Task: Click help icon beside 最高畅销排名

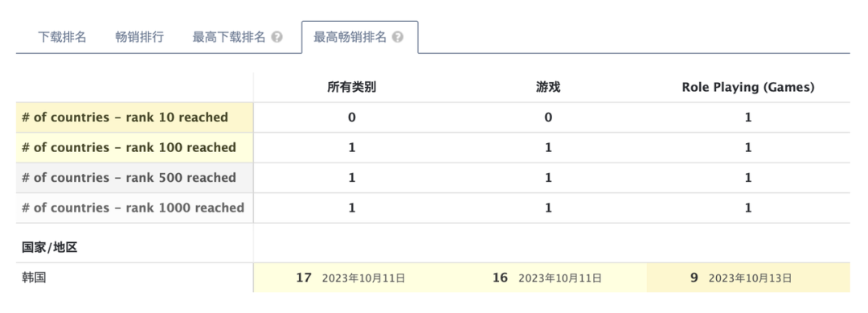Action: point(398,37)
